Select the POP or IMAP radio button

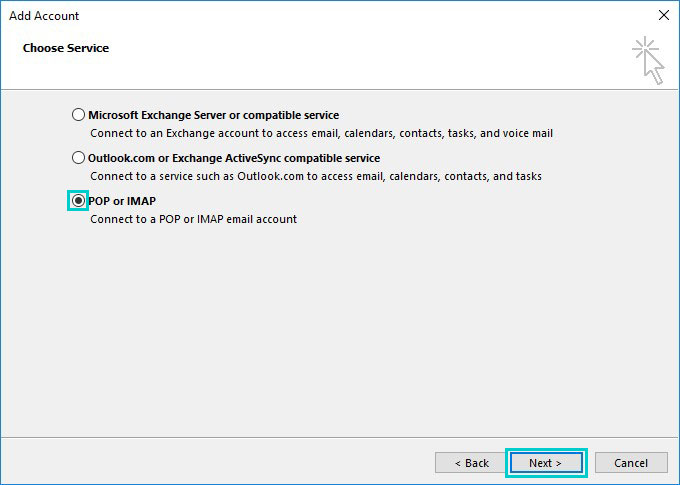[x=78, y=200]
